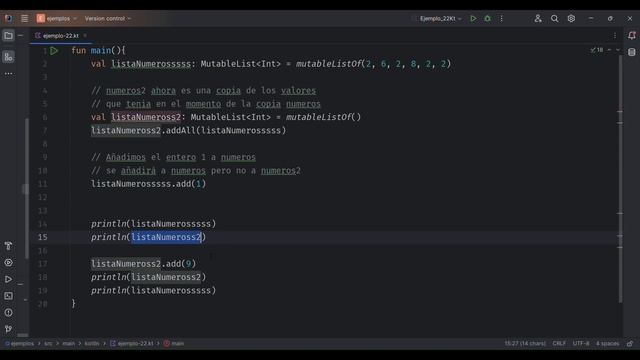
Task: Change 4 spaces indent setting
Action: click(607, 344)
